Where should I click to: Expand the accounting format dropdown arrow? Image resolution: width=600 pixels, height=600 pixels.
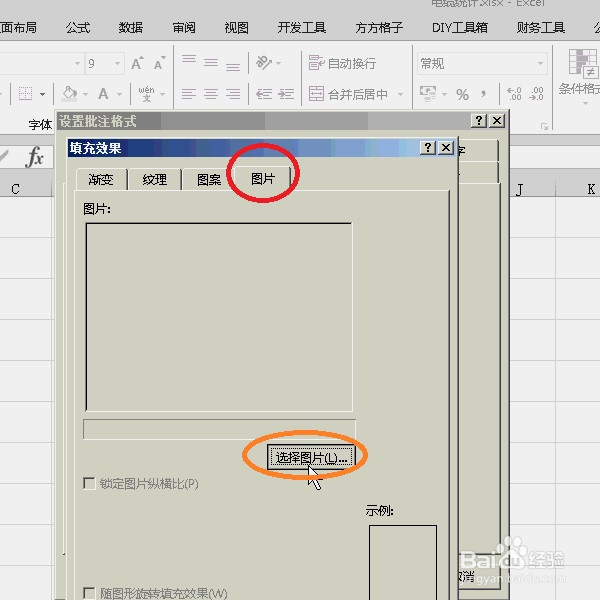click(444, 94)
